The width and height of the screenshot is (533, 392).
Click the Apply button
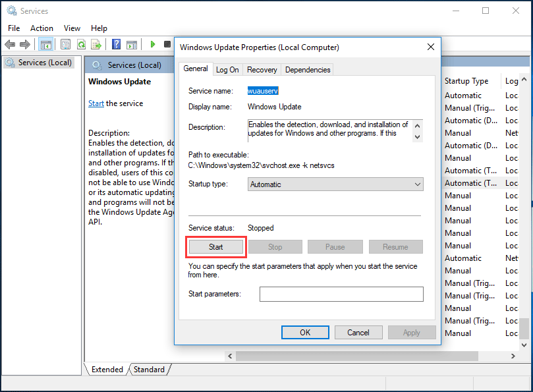pyautogui.click(x=412, y=333)
